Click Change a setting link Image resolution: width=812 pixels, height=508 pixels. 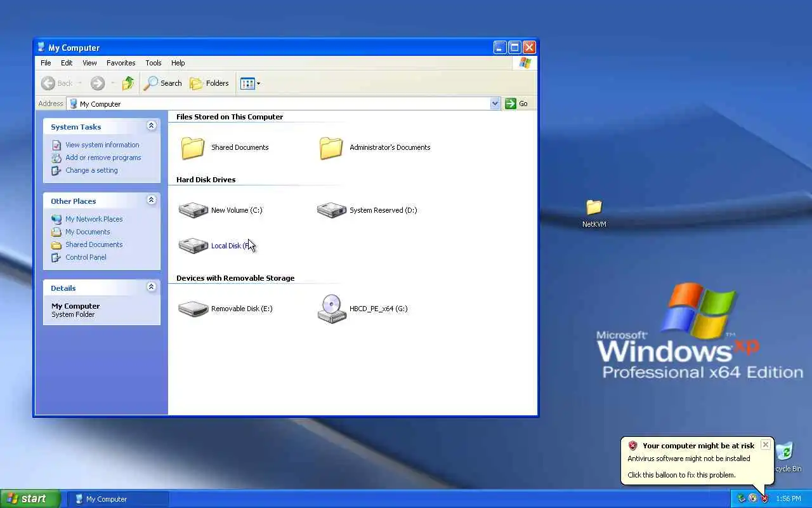pos(91,170)
